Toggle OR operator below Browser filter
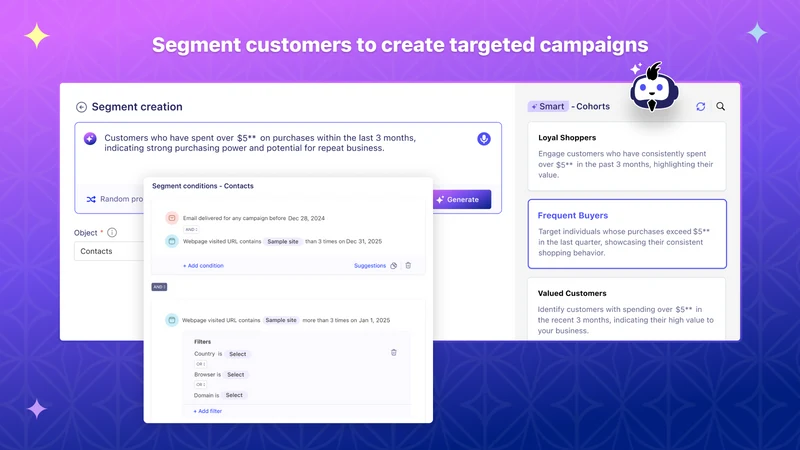Screen dimensions: 800x450 click(x=201, y=385)
